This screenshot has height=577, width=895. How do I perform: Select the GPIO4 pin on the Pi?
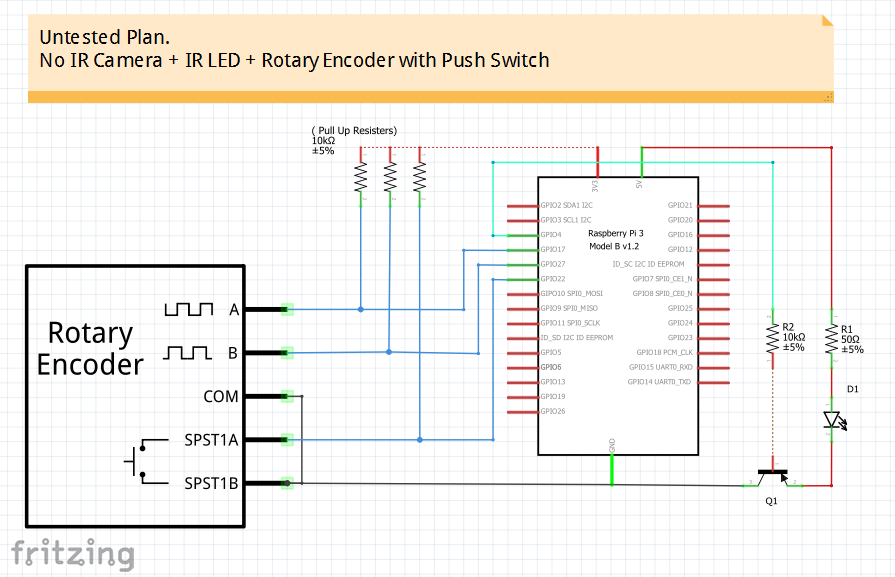pyautogui.click(x=523, y=235)
